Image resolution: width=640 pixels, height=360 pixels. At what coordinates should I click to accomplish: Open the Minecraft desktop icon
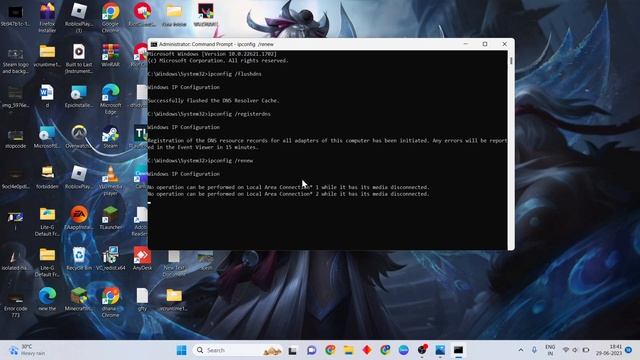pos(79,299)
